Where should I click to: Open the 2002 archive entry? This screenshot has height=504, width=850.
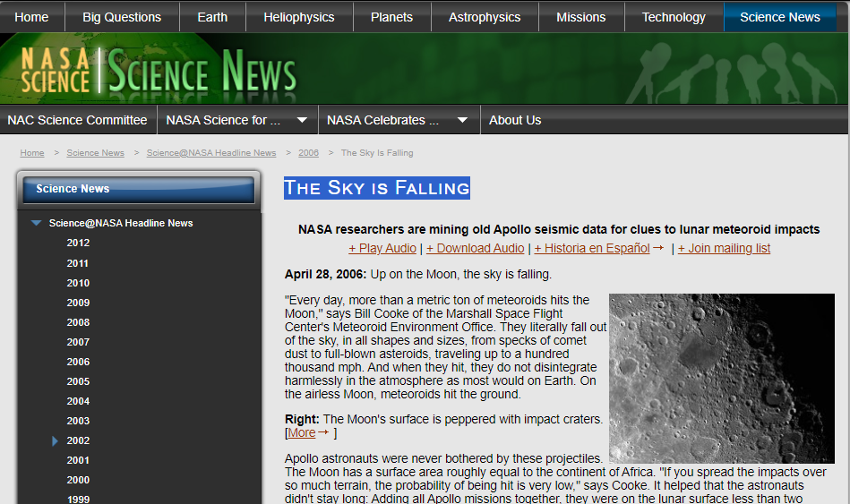(x=78, y=440)
